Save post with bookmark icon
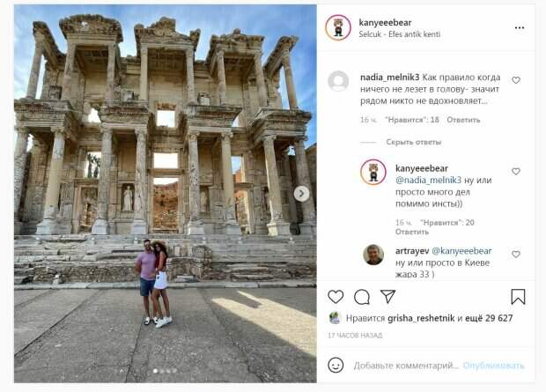 click(x=518, y=297)
